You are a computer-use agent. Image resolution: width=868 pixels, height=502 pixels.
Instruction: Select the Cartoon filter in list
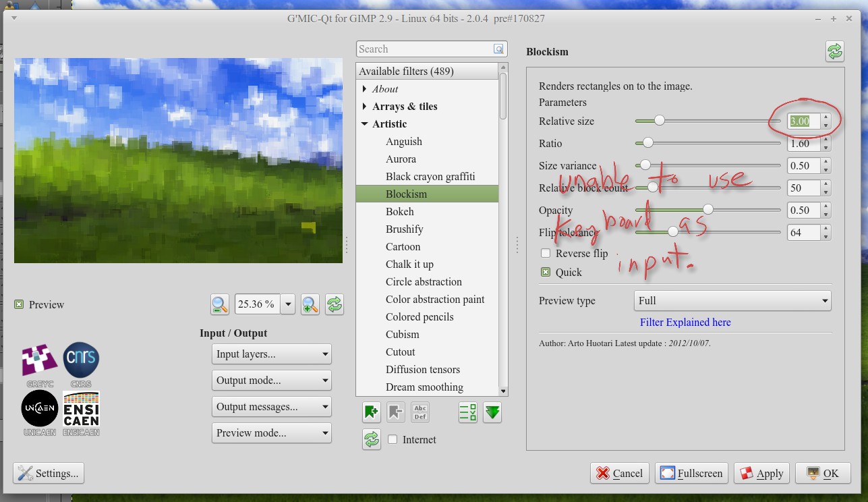coord(403,247)
